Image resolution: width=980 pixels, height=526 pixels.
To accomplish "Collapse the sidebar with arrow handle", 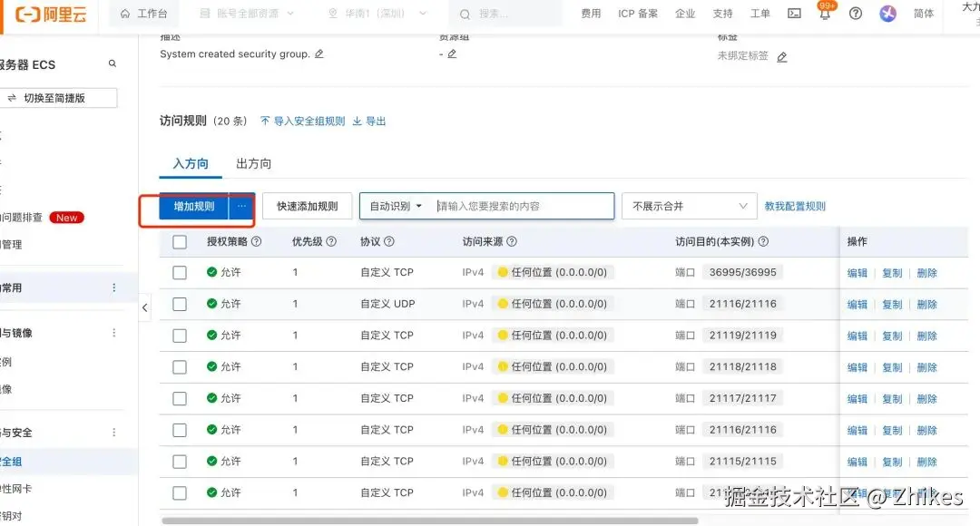I will [144, 307].
